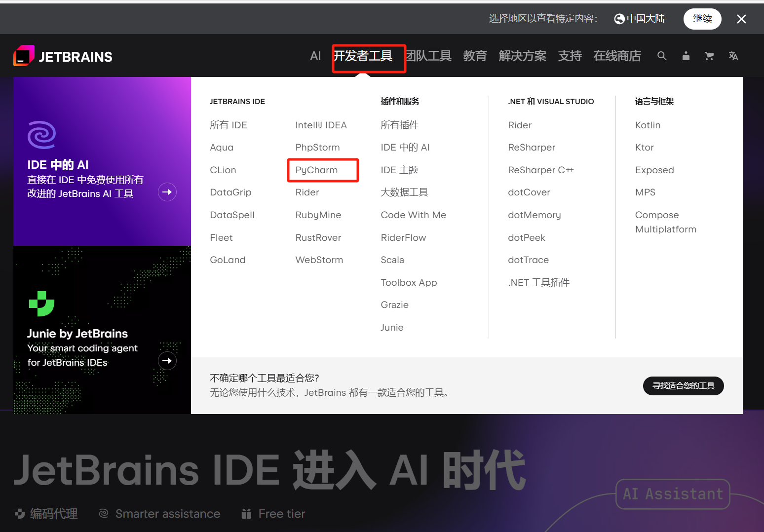This screenshot has width=764, height=532.
Task: Open the dotPeek link
Action: (527, 237)
